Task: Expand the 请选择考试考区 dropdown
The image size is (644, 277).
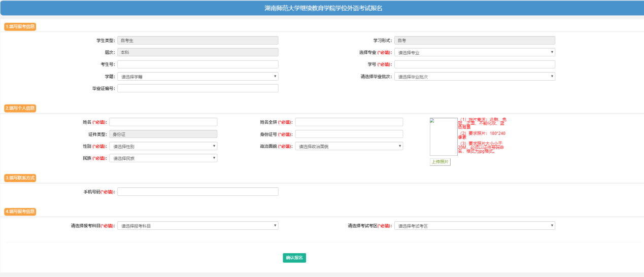Action: coord(474,226)
